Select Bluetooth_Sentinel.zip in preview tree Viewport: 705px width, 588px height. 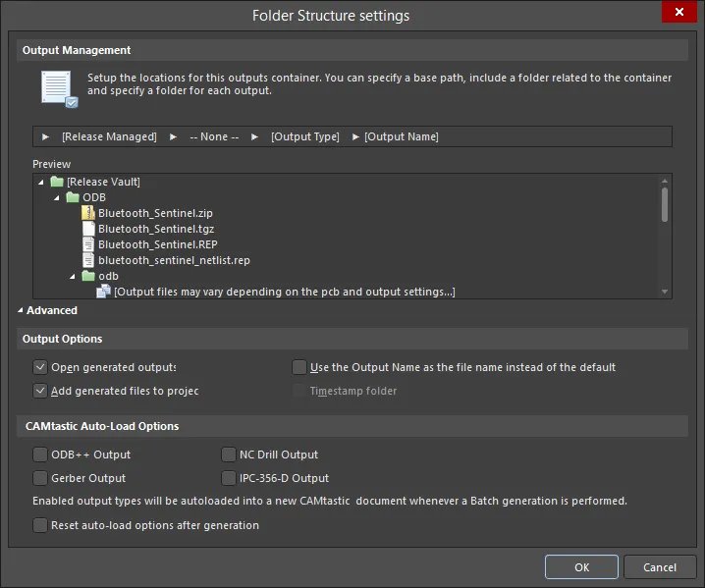coord(155,213)
